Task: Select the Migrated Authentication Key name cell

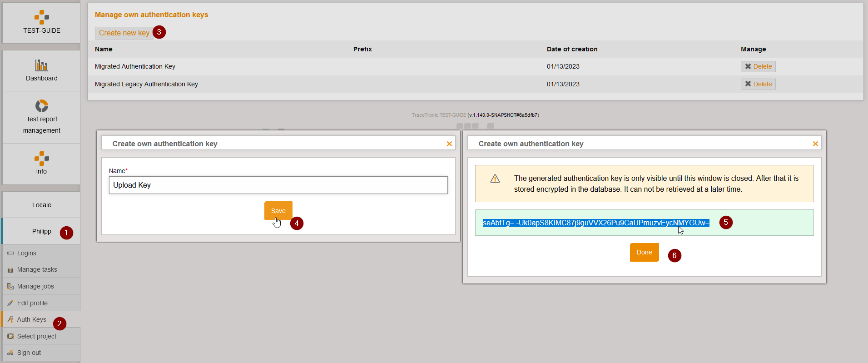Action: tap(135, 66)
